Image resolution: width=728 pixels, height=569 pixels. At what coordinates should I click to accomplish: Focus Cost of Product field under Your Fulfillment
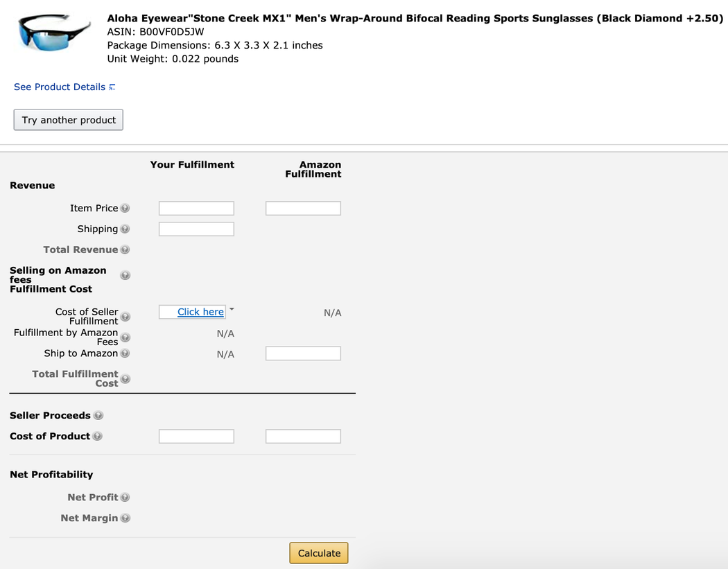(x=196, y=436)
